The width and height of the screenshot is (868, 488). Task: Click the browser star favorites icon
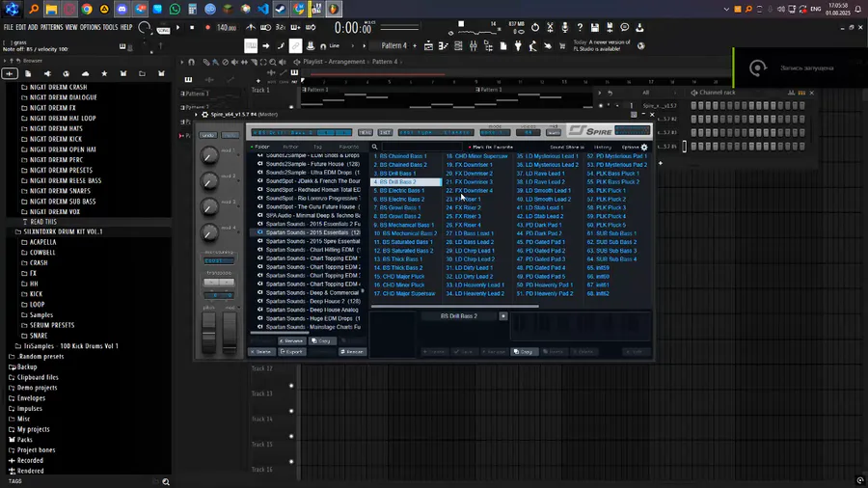point(104,73)
